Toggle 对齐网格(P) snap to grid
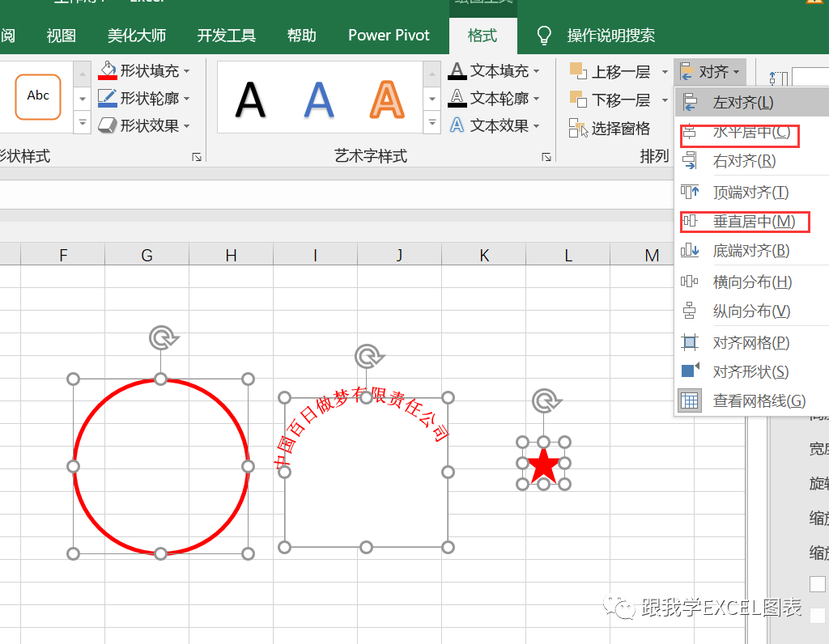Image resolution: width=829 pixels, height=644 pixels. point(751,343)
